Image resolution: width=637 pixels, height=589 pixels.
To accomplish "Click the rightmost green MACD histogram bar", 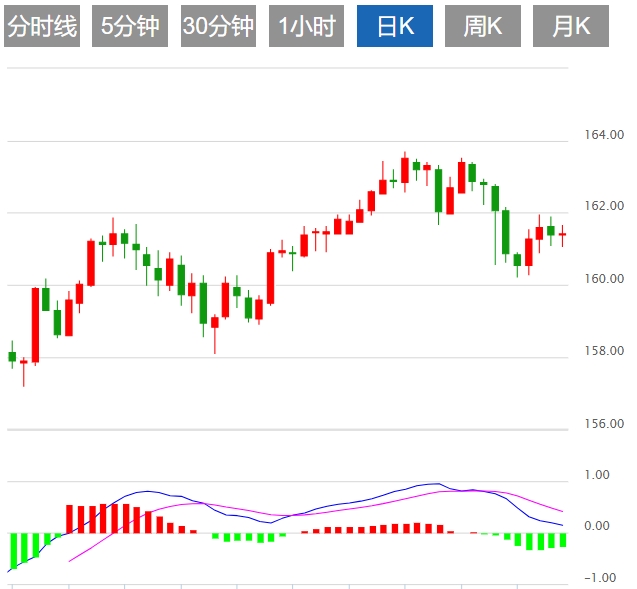I will [563, 540].
